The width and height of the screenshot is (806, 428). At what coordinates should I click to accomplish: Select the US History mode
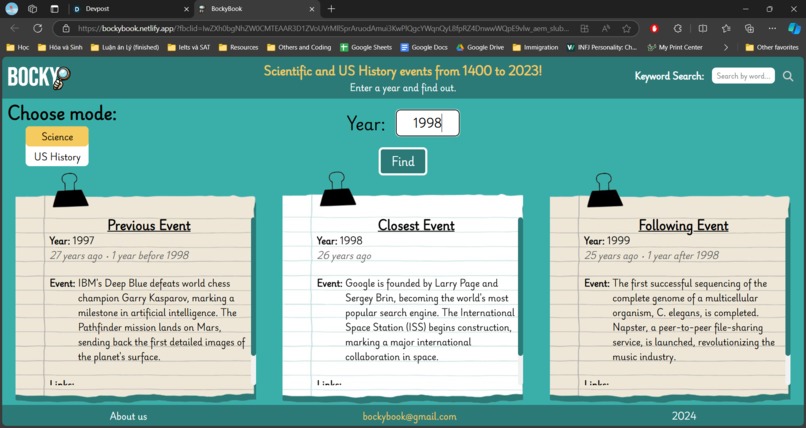point(57,157)
